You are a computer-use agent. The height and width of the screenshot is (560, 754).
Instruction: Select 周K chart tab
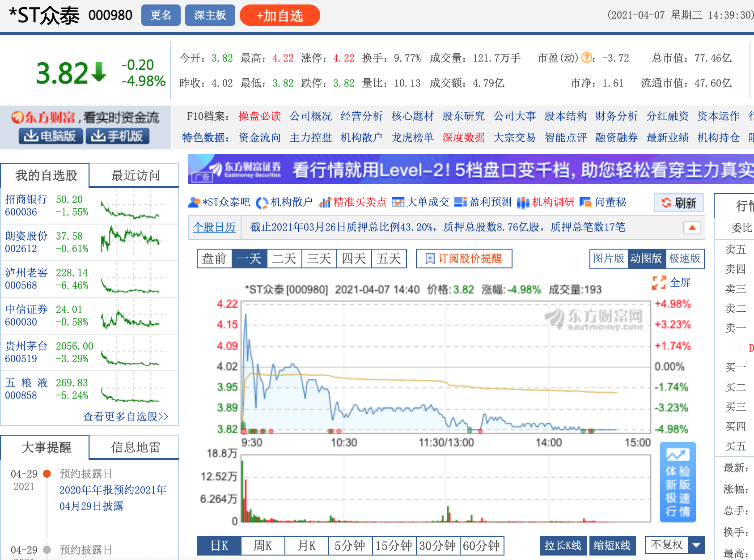[x=263, y=546]
